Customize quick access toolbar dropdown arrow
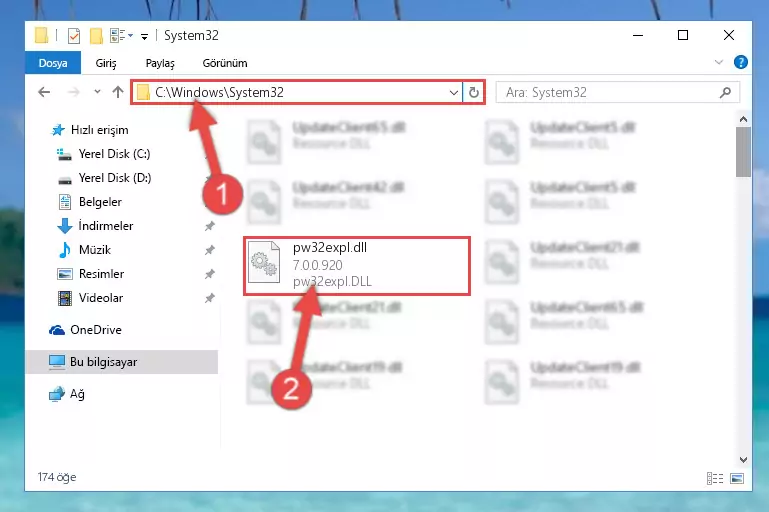769x512 pixels. point(144,36)
